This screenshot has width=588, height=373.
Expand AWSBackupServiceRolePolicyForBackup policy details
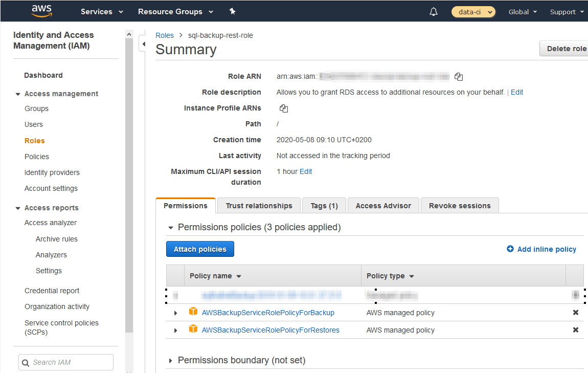pos(175,312)
